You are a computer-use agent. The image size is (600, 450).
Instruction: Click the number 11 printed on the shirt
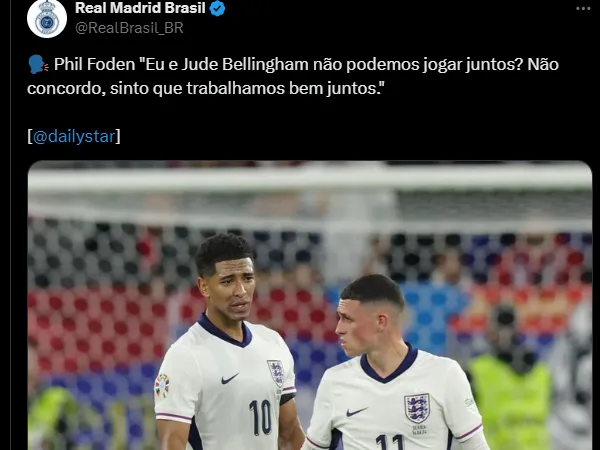[390, 442]
